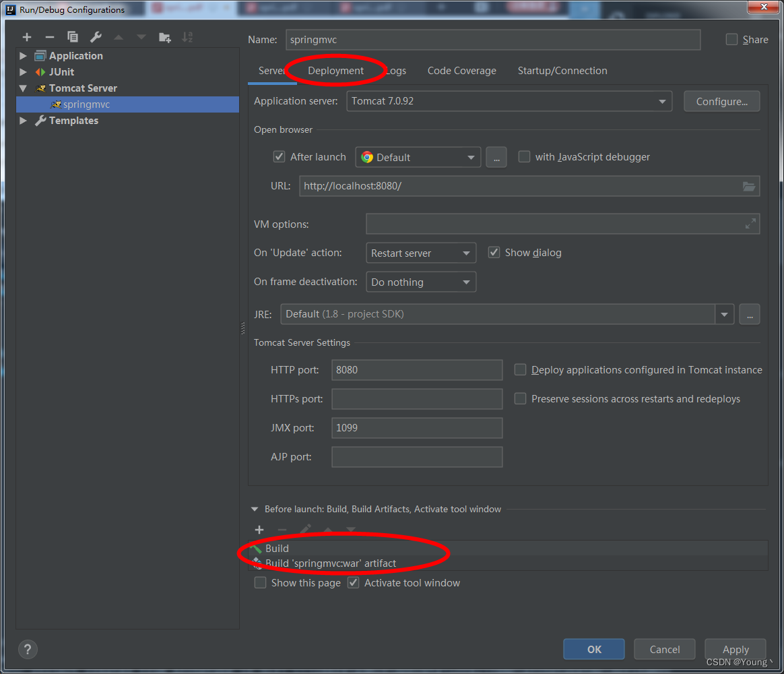This screenshot has width=784, height=674.
Task: Browse JRE with ellipsis button
Action: coord(750,314)
